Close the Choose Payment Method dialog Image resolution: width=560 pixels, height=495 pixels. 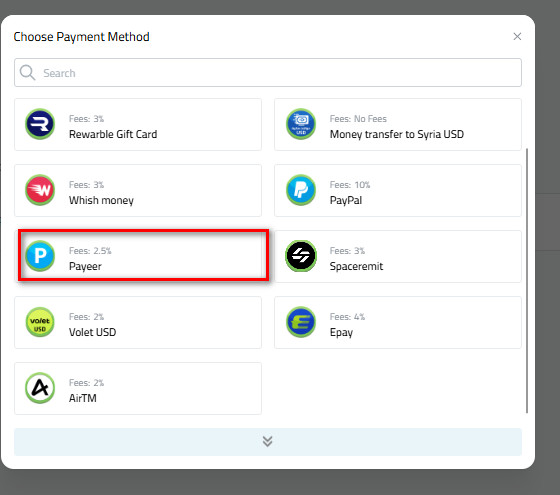pos(517,36)
